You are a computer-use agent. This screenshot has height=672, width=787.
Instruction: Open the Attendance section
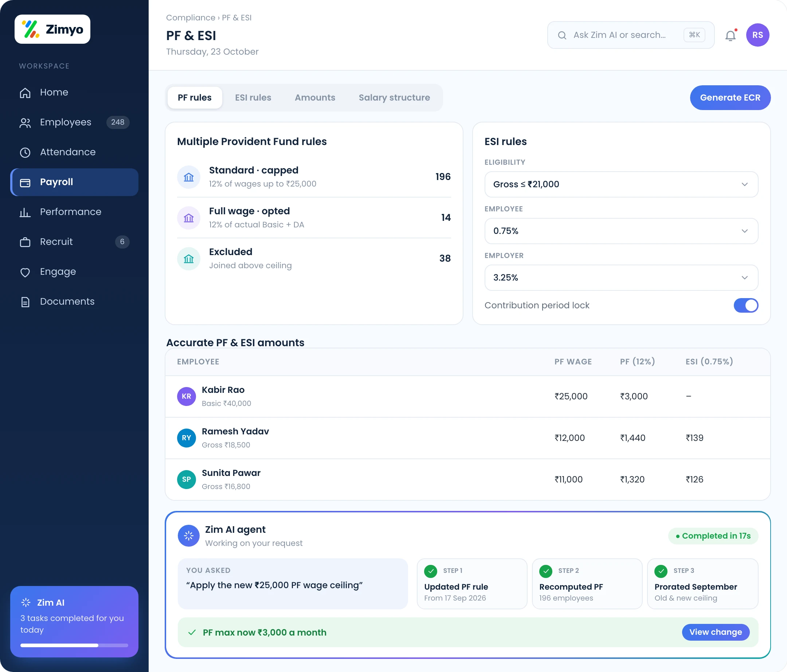point(74,152)
